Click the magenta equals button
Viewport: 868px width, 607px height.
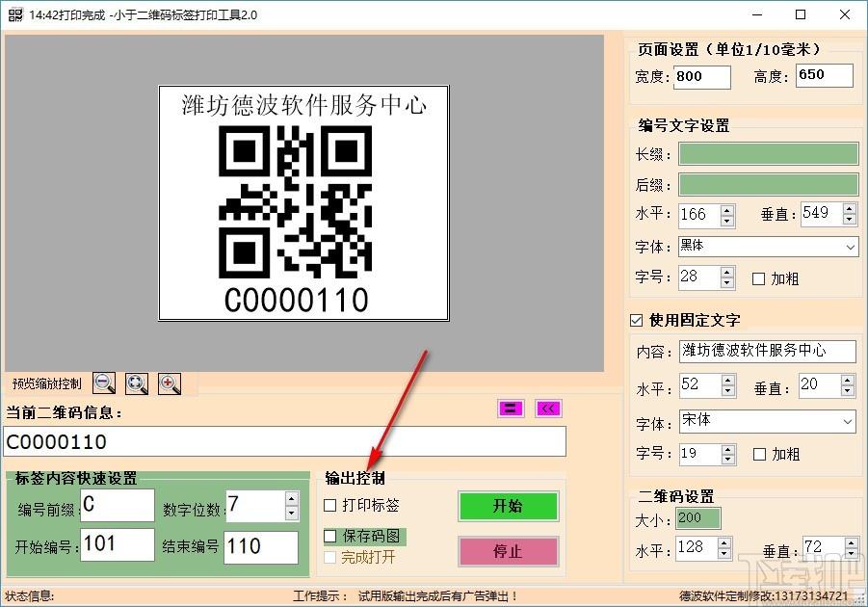[511, 409]
